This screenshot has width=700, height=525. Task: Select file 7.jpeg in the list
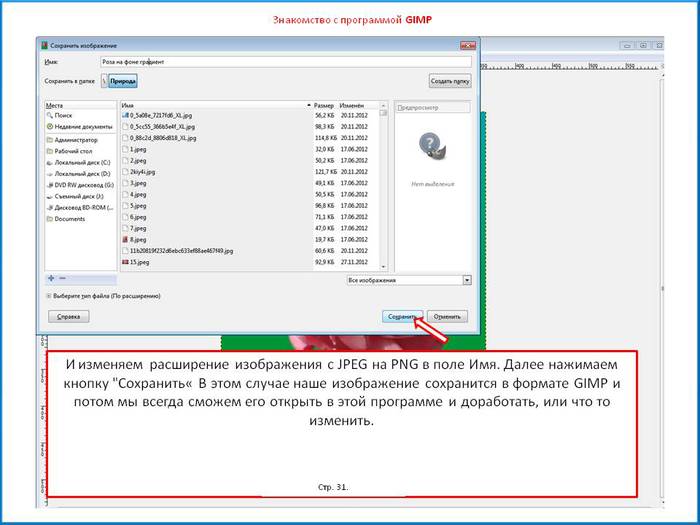pos(250,229)
